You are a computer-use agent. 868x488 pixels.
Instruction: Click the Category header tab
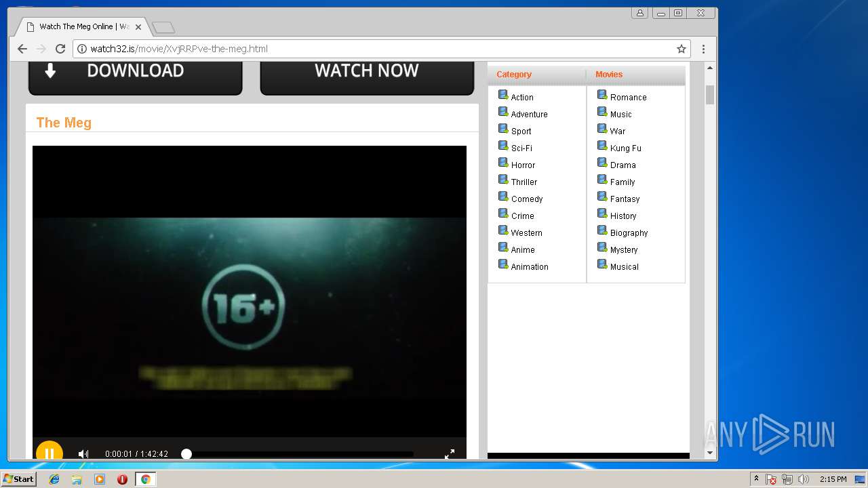(x=514, y=75)
